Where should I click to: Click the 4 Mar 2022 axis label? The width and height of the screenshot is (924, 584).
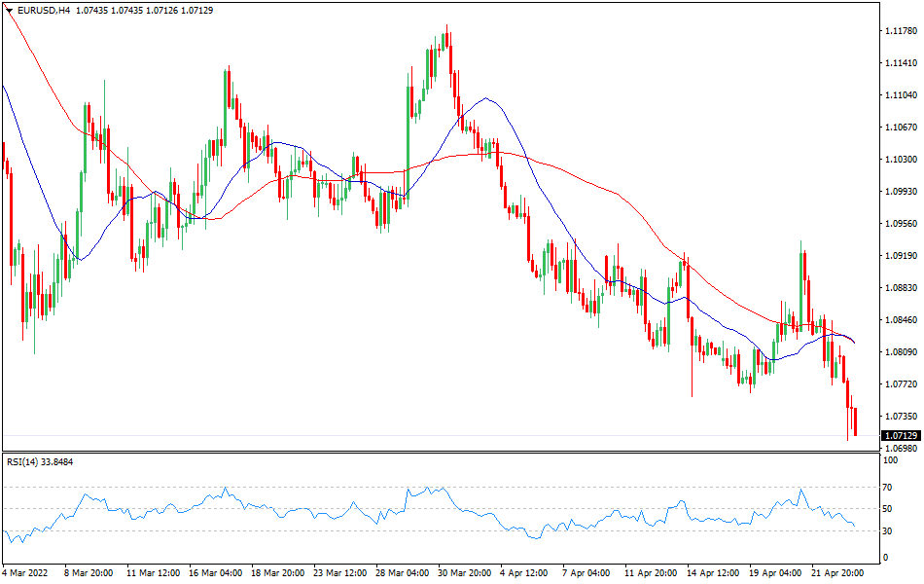pos(24,570)
